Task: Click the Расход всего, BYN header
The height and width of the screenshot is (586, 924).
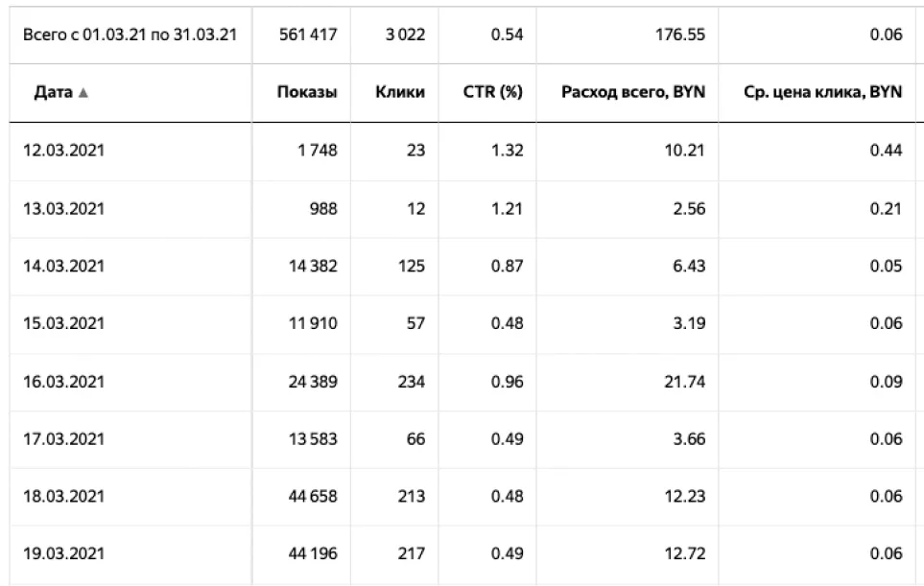Action: [632, 93]
